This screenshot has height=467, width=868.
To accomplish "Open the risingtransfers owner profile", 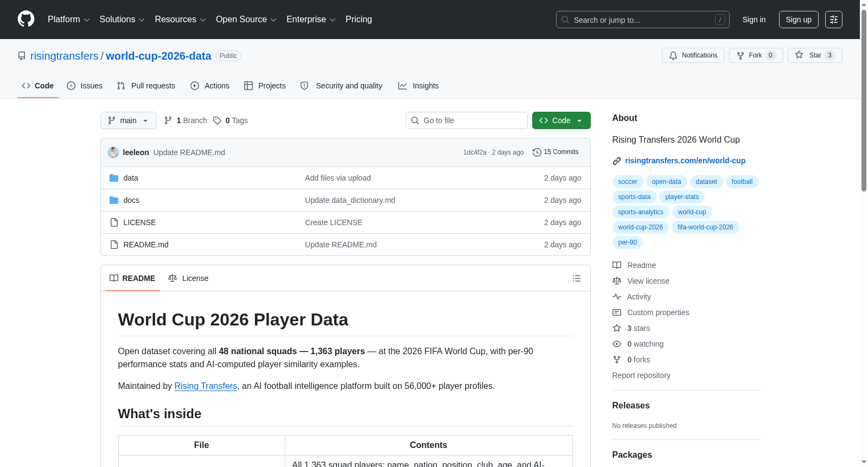I will [65, 56].
